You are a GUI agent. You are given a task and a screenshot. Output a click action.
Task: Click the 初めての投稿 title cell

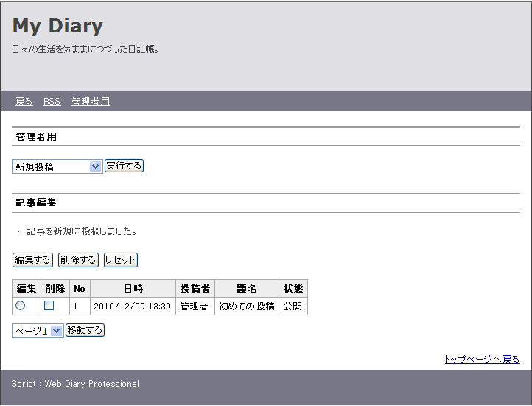tap(247, 306)
